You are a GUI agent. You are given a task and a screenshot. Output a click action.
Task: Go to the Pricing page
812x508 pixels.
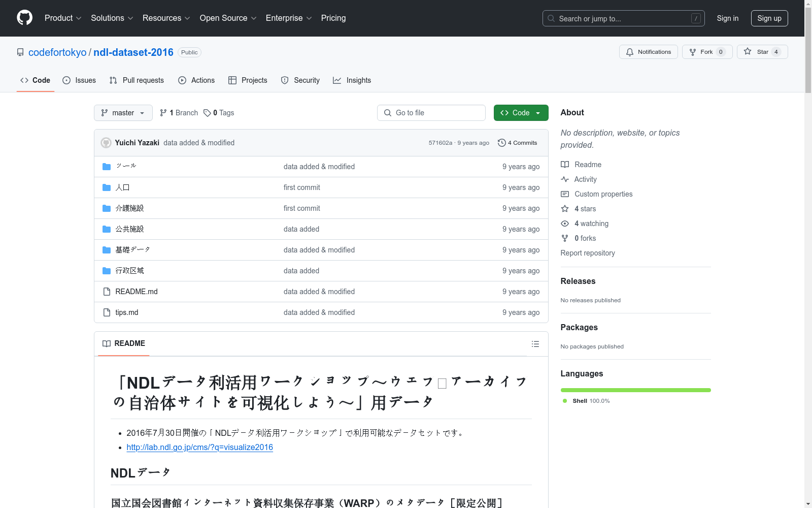point(333,18)
